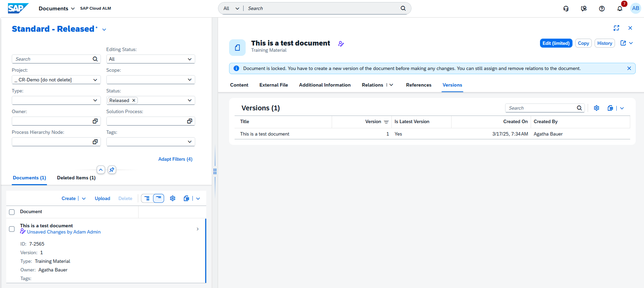
Task: Remove the Released status token
Action: coord(134,100)
